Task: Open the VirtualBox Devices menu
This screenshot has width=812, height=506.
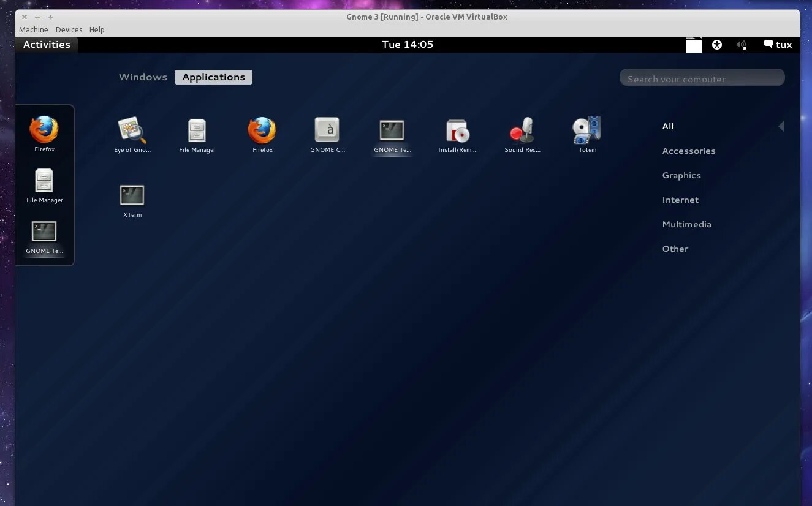Action: click(69, 29)
